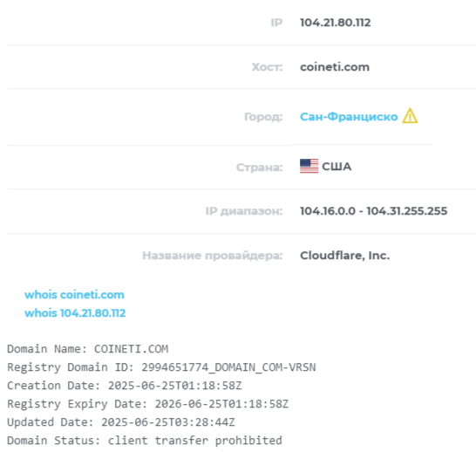Click the yellow warning triangle icon
Screen dimensions: 476x452
coord(410,116)
